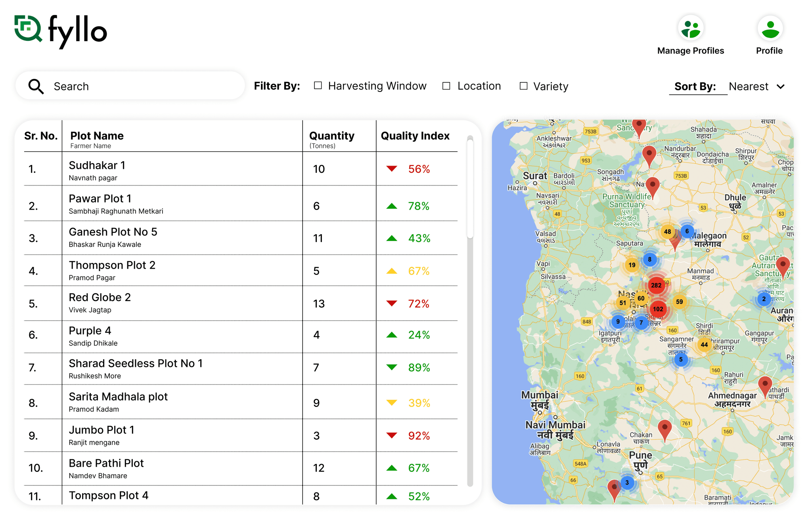Click the red pin near Ahmednagar
The width and height of the screenshot is (812, 527).
(x=764, y=384)
